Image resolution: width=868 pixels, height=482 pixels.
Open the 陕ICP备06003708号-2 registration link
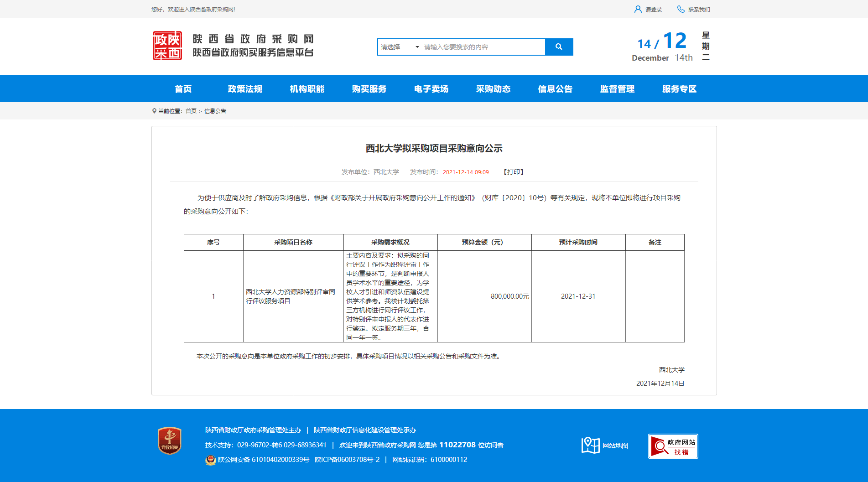coord(347,460)
